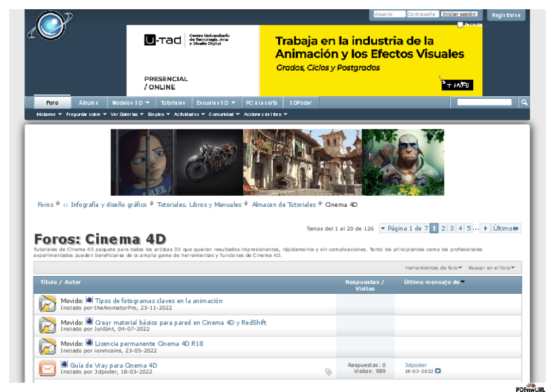Click breadcrumb arrow after Infografía y diseño gráfico

[x=151, y=204]
